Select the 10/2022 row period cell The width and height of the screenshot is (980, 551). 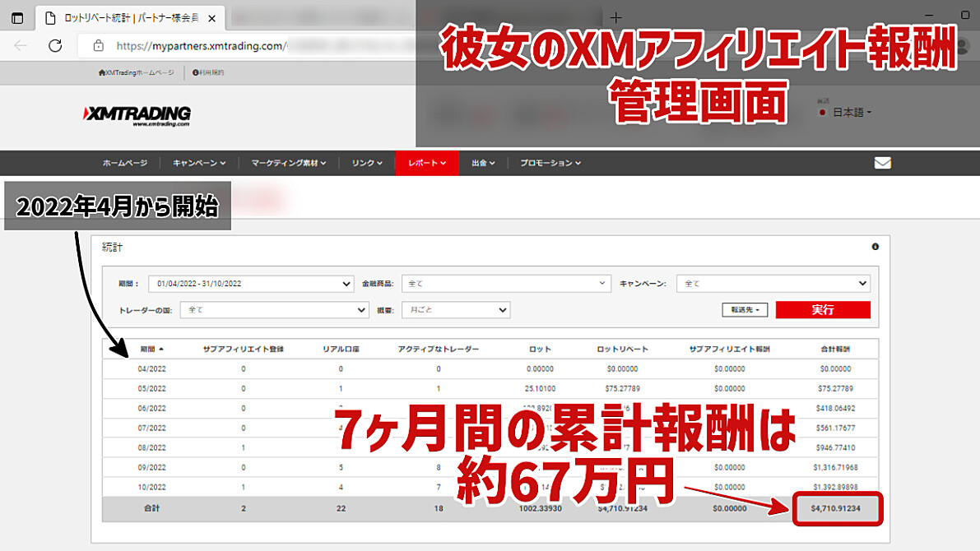(x=152, y=488)
